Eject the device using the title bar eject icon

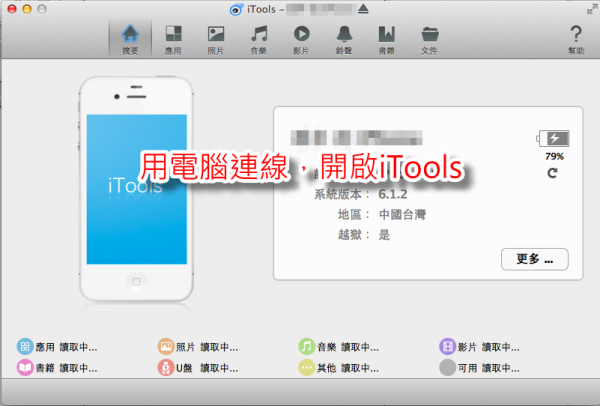363,9
